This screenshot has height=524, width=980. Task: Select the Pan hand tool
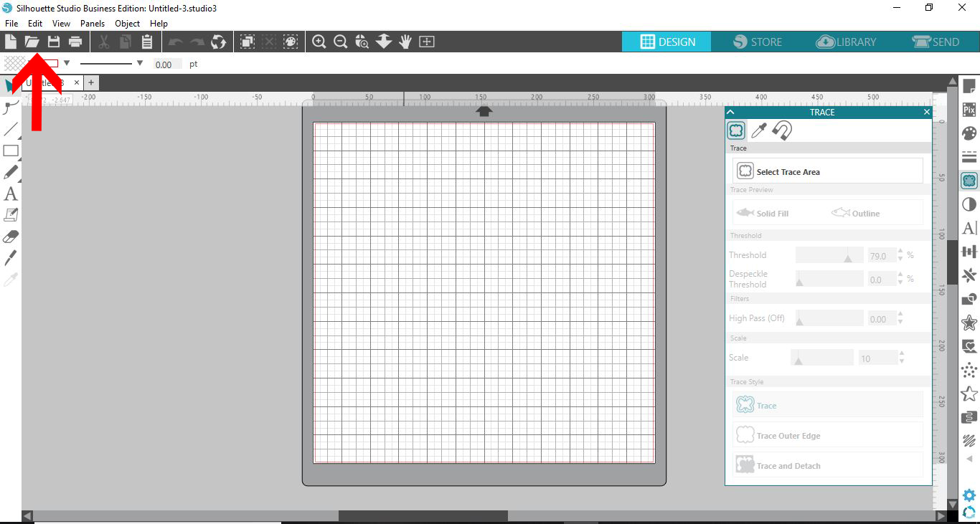pyautogui.click(x=405, y=42)
